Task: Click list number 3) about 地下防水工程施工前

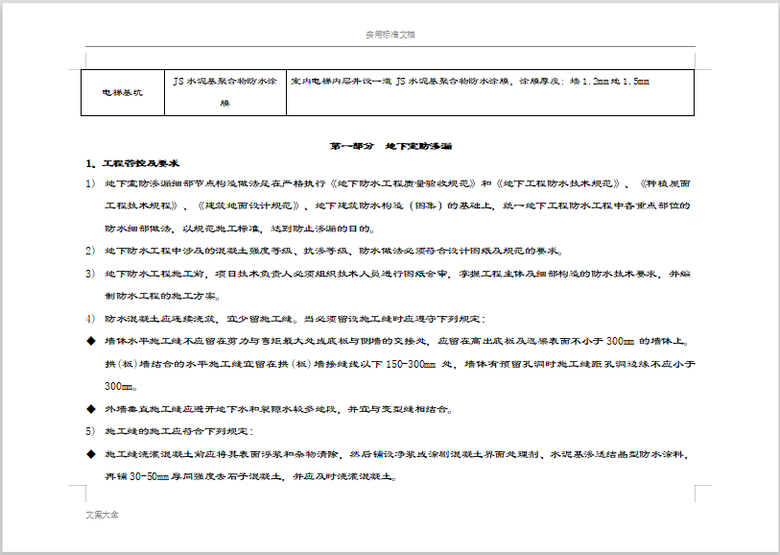Action: tap(90, 273)
